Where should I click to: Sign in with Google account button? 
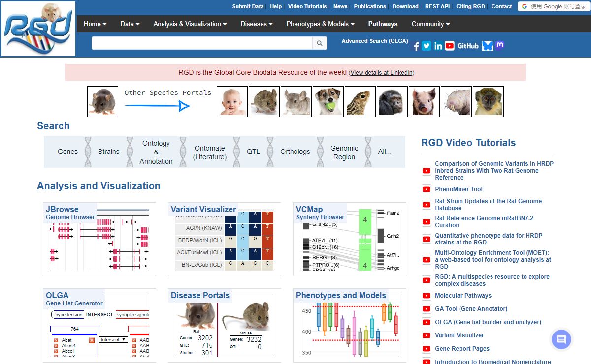[x=553, y=6]
